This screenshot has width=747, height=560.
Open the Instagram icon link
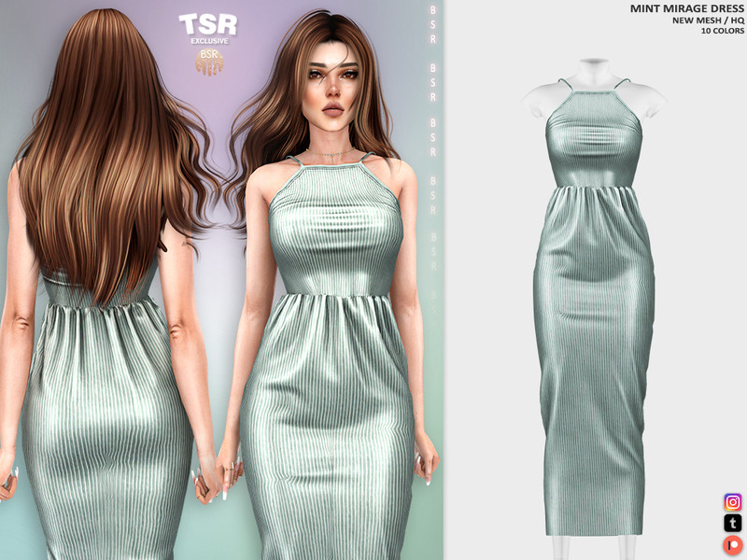point(732,502)
